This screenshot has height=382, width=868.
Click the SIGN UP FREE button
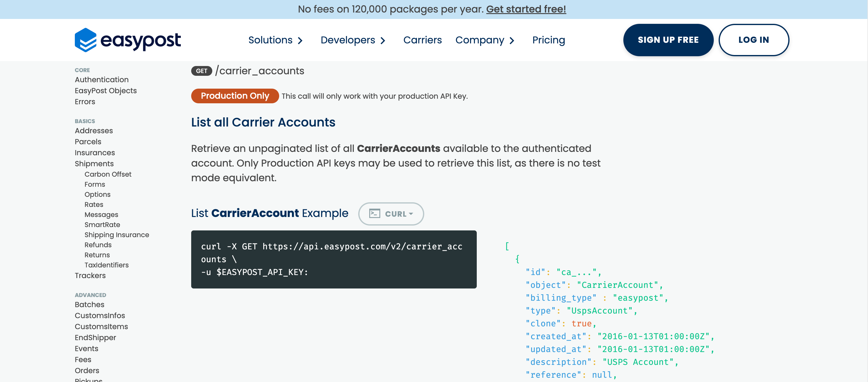pyautogui.click(x=668, y=40)
